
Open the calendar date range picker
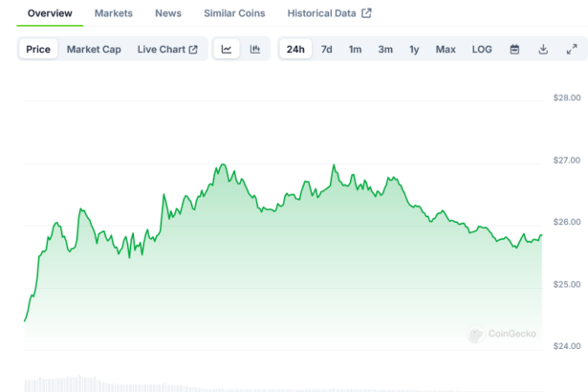(514, 50)
